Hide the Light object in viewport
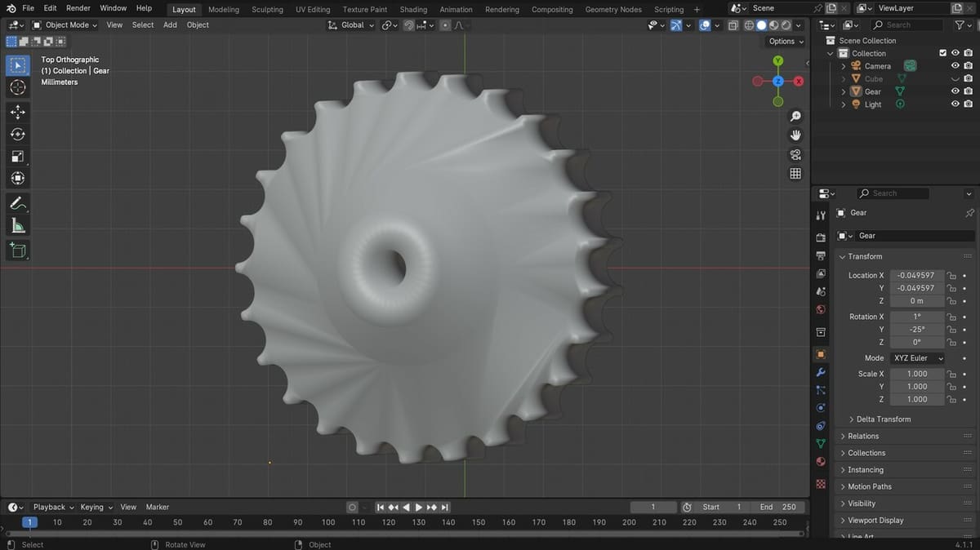Screen dimensions: 980x550 (955, 104)
